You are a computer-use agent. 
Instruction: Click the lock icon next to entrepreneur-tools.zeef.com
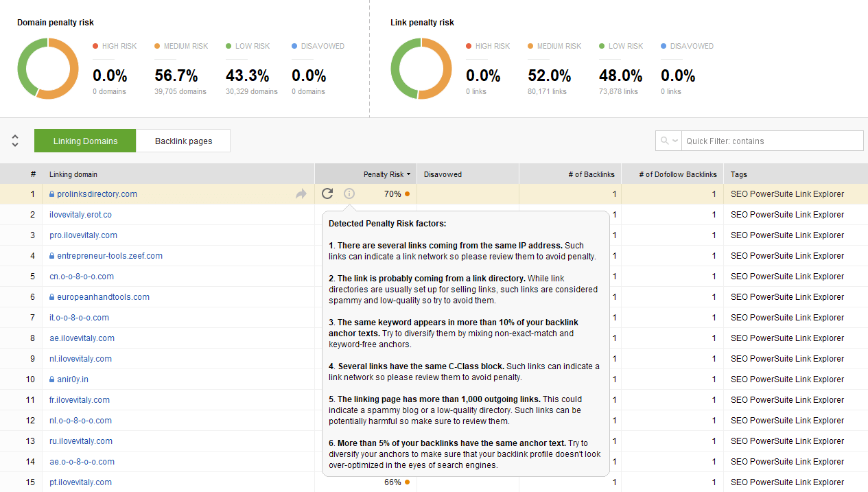(51, 256)
